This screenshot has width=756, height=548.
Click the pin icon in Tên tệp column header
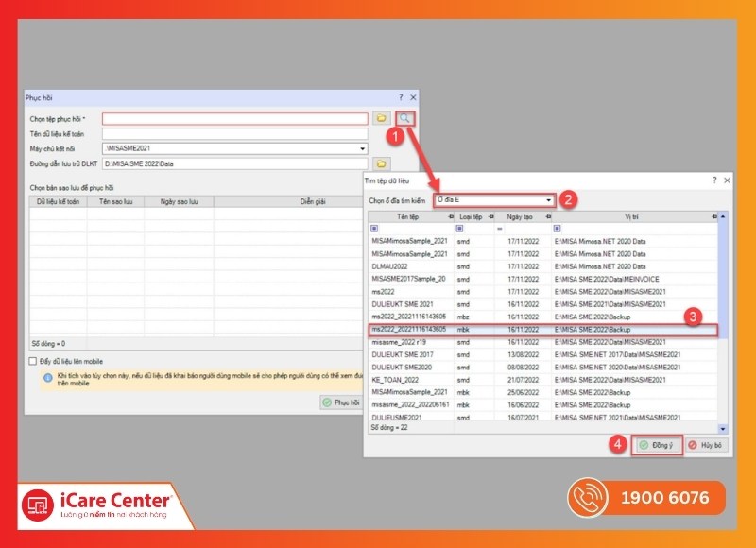tap(451, 217)
